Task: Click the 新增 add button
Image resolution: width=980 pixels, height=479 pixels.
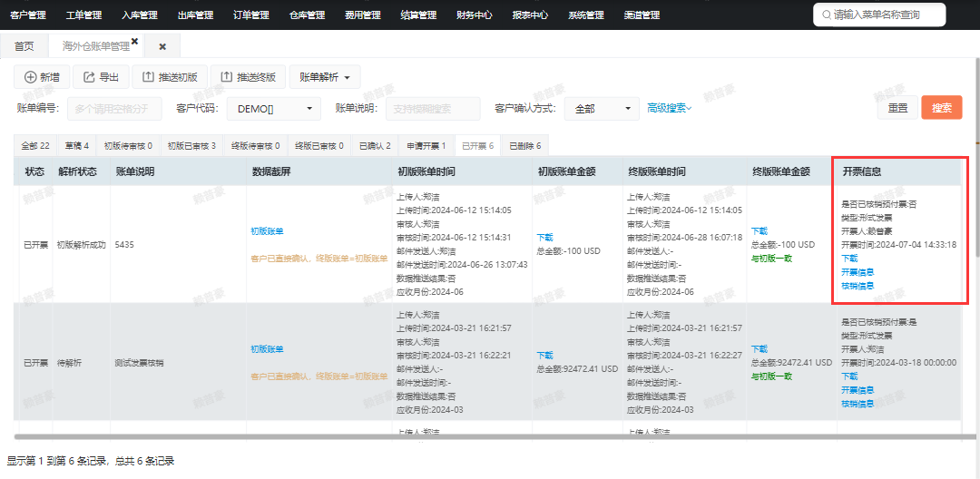Action: 42,77
